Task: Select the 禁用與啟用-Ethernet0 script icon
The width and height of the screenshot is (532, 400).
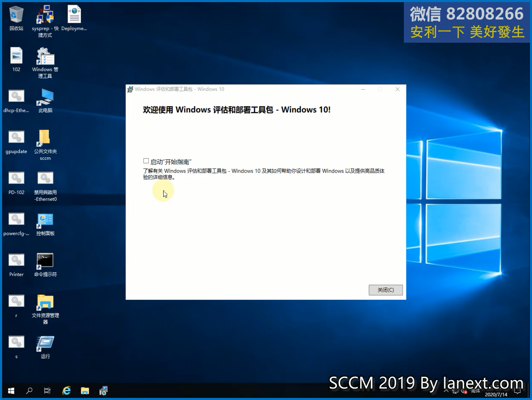Action: [x=45, y=186]
